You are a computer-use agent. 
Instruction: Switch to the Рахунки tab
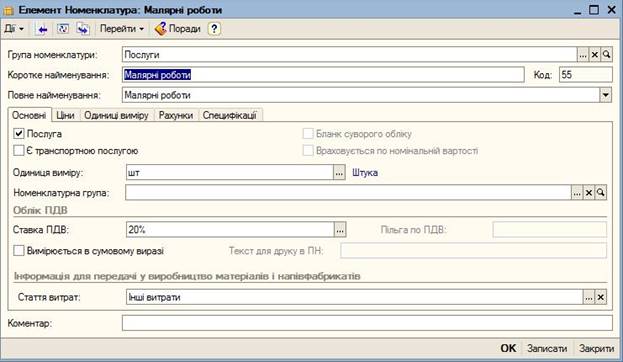pos(176,115)
